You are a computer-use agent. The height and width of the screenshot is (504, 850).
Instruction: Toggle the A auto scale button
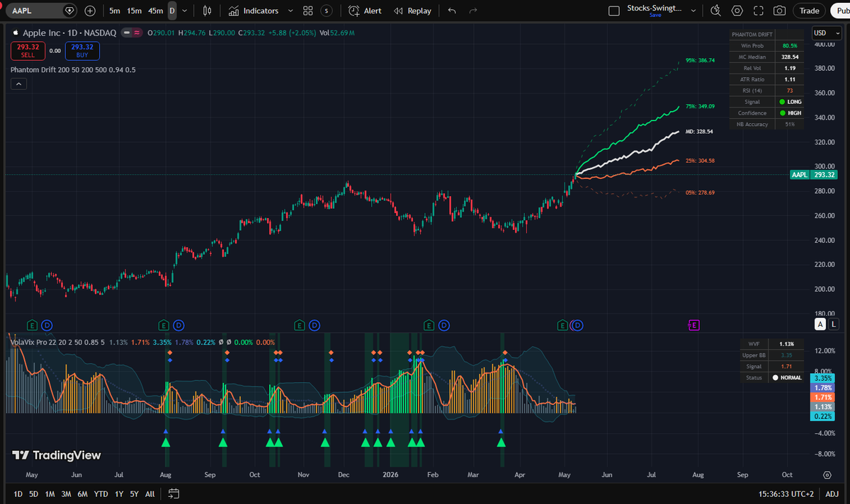click(x=820, y=324)
